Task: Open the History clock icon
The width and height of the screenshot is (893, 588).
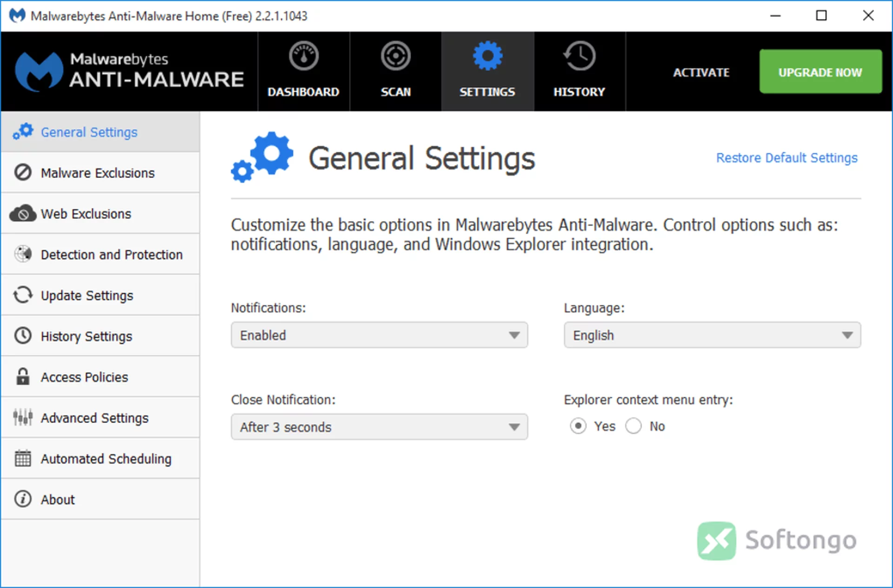Action: pyautogui.click(x=580, y=56)
